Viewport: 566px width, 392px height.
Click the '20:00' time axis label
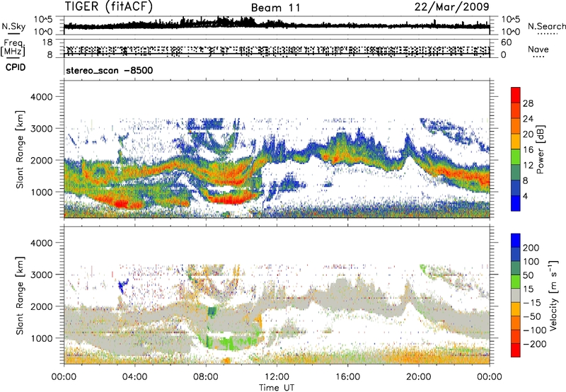[x=419, y=377]
